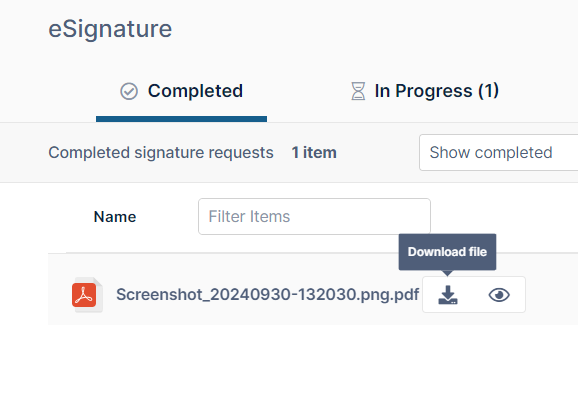
Task: Click the blue underline beneath Completed tab
Action: point(181,119)
